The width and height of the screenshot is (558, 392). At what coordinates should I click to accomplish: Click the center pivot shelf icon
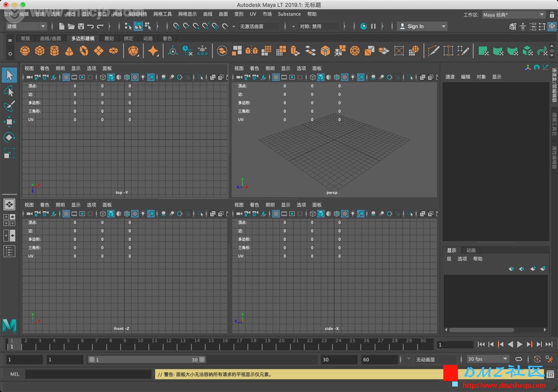(173, 51)
